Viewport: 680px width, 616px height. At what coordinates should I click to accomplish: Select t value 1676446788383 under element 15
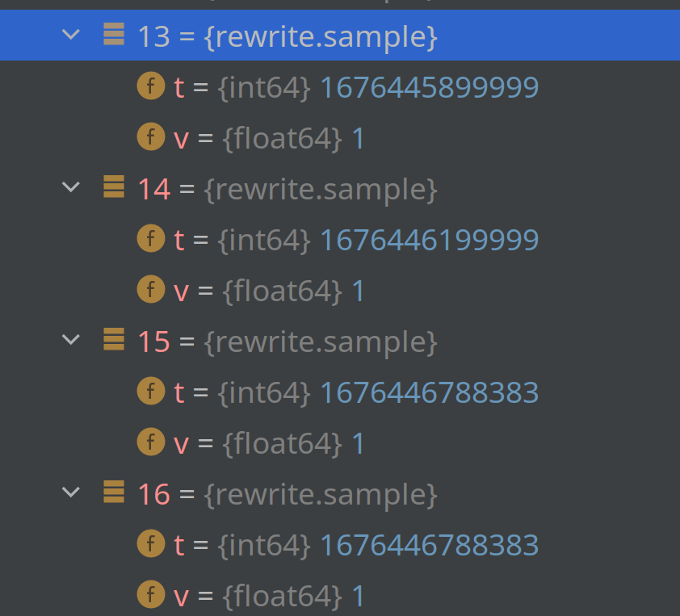point(430,392)
